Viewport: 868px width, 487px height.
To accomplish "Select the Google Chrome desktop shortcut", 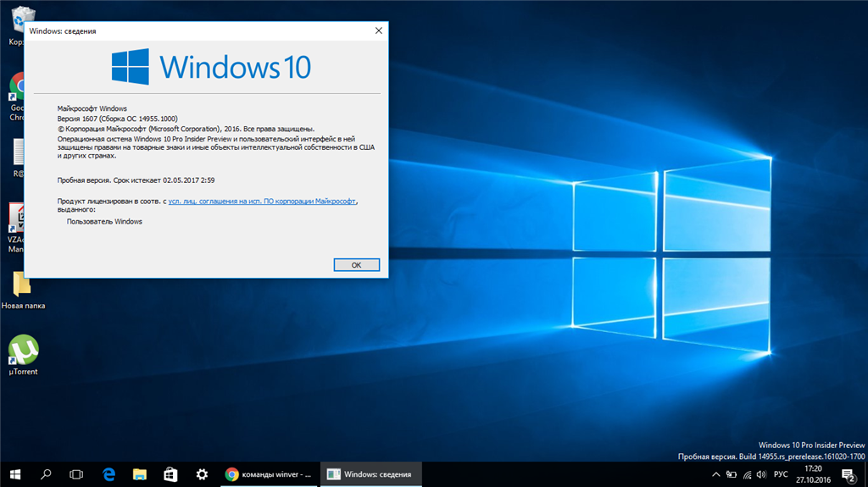I will [17, 97].
